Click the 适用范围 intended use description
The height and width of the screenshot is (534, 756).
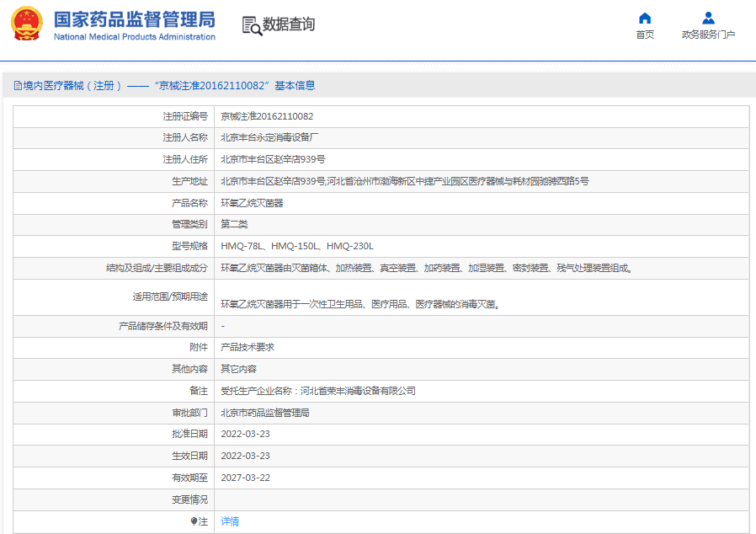[x=360, y=304]
